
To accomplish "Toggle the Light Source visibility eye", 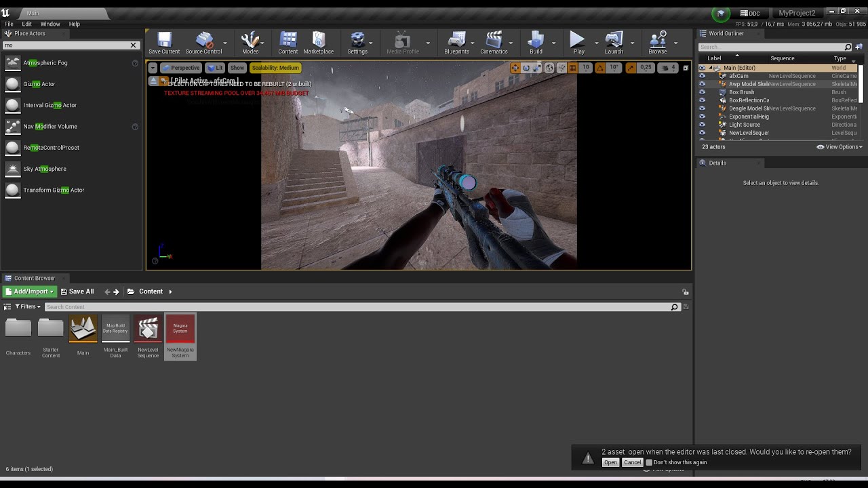I will [x=702, y=125].
